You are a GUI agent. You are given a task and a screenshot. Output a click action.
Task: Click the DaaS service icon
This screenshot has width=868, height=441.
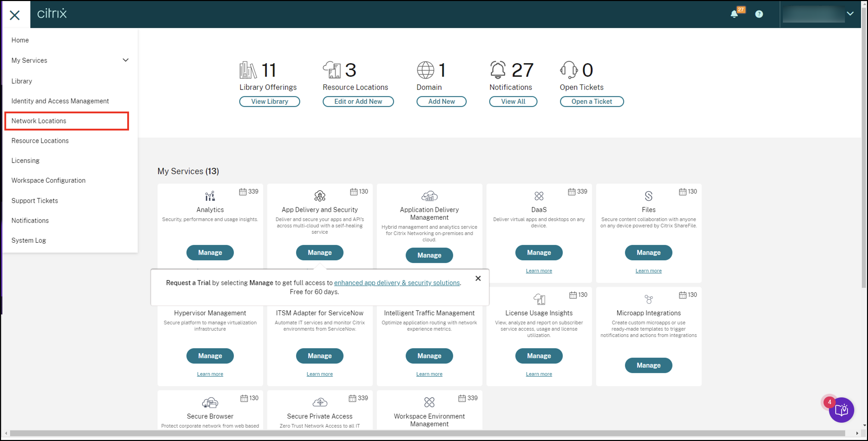point(539,196)
